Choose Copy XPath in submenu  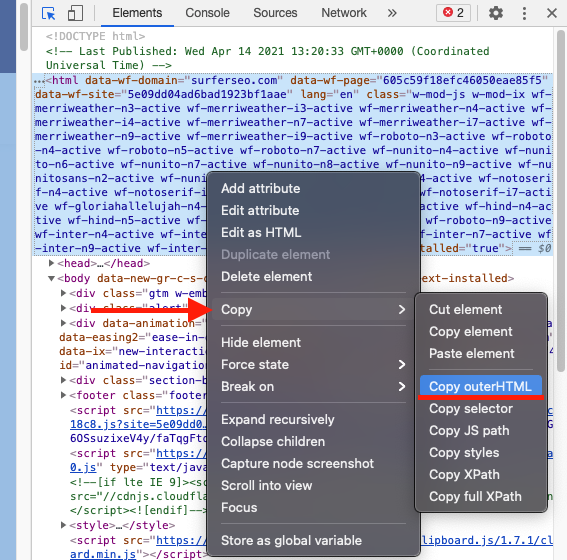481,475
